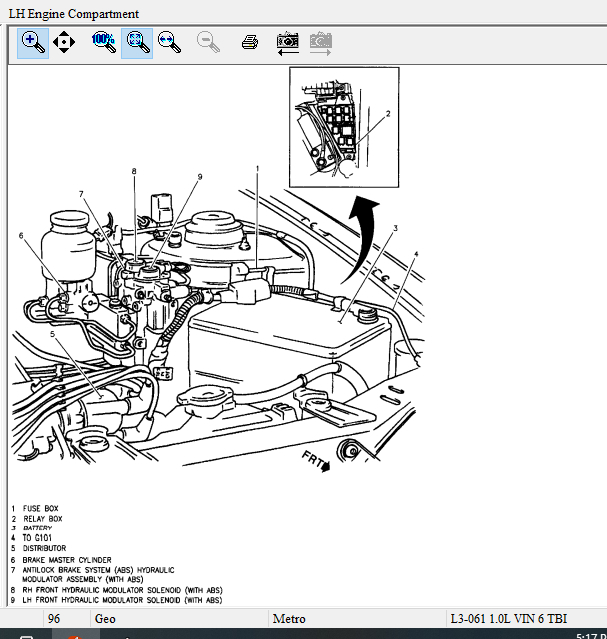Go to previous image camera icon
The image size is (607, 639).
click(288, 43)
